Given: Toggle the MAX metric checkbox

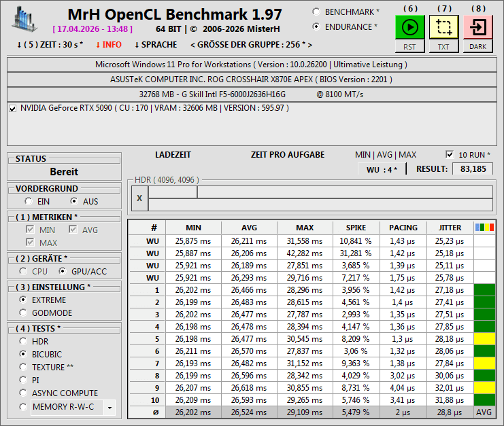Looking at the screenshot, I should tap(30, 243).
